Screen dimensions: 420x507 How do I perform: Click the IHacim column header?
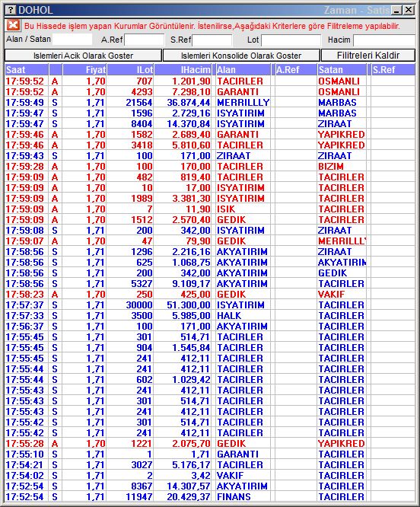pos(183,70)
